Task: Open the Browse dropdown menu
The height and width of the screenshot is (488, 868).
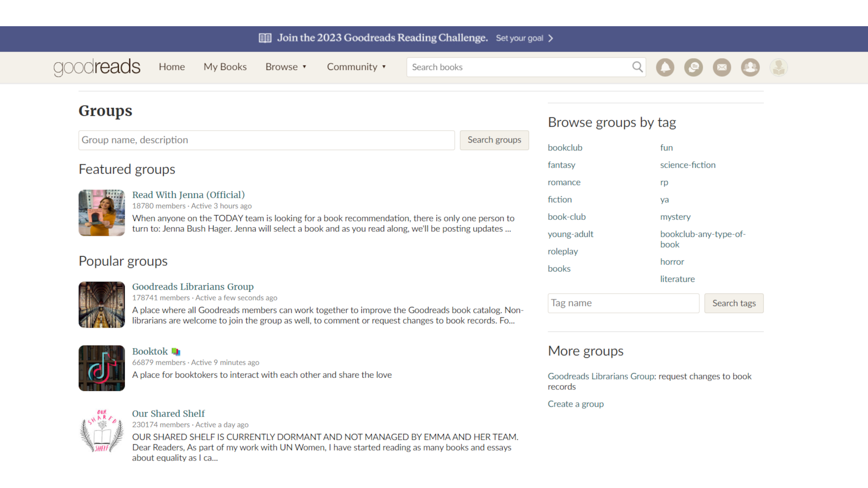Action: pos(286,67)
